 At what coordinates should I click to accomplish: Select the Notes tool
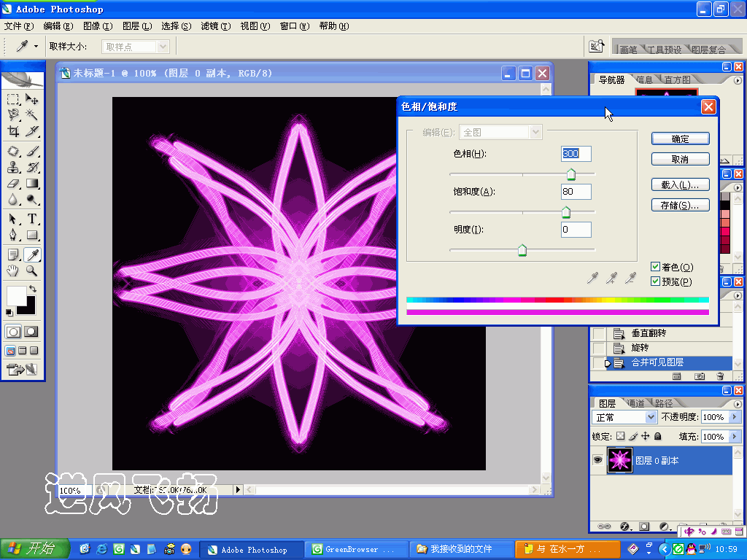[13, 254]
